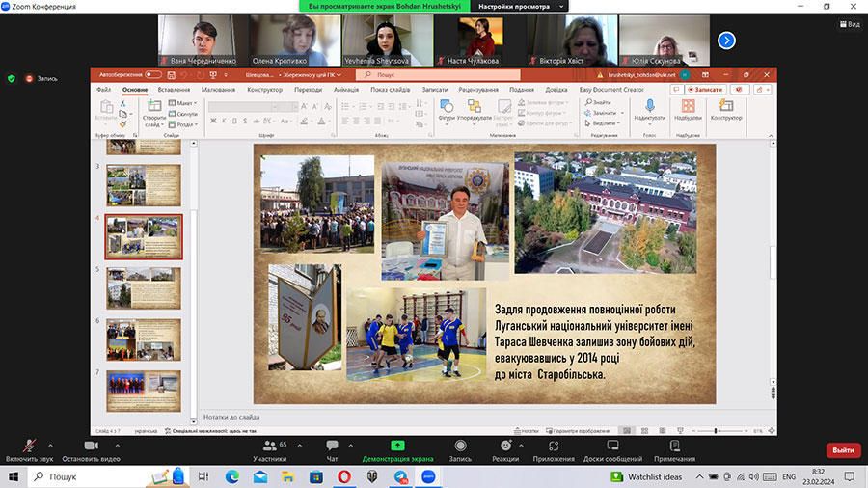Select slide 5 thumbnail in slide panel
This screenshot has height=488, width=868.
pyautogui.click(x=143, y=287)
